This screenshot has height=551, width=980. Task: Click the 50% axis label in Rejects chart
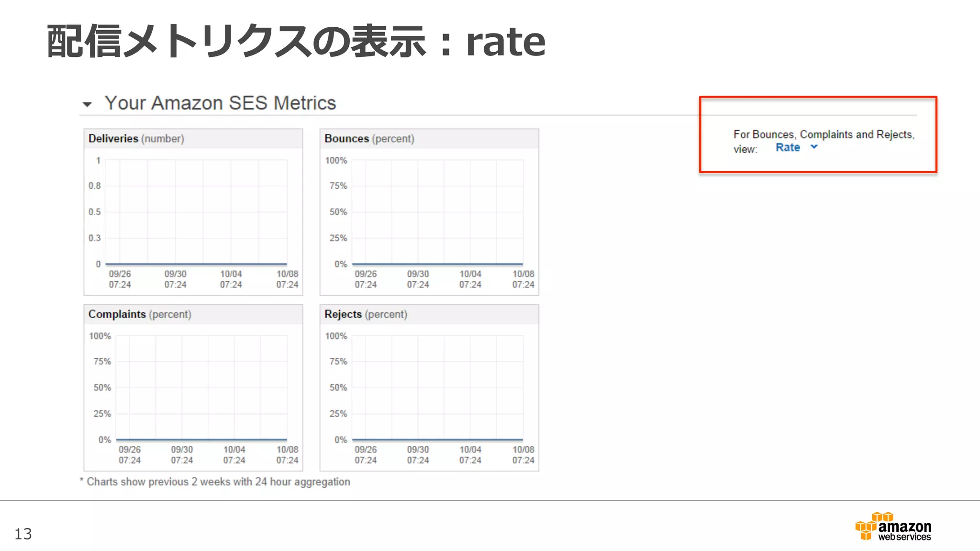click(338, 387)
